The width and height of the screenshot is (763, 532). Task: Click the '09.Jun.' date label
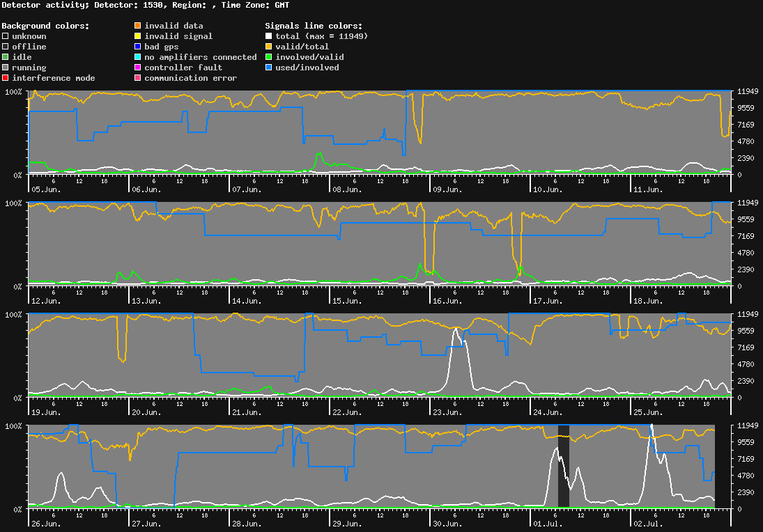[447, 189]
